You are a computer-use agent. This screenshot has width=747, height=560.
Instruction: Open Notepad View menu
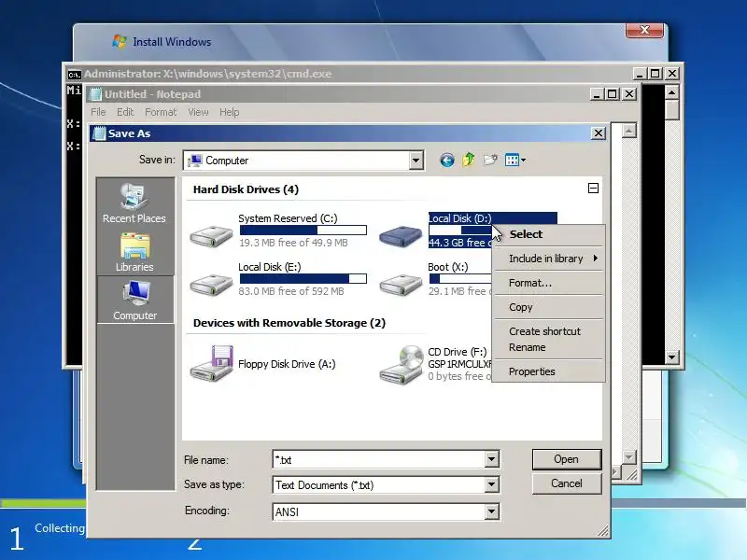coord(198,112)
